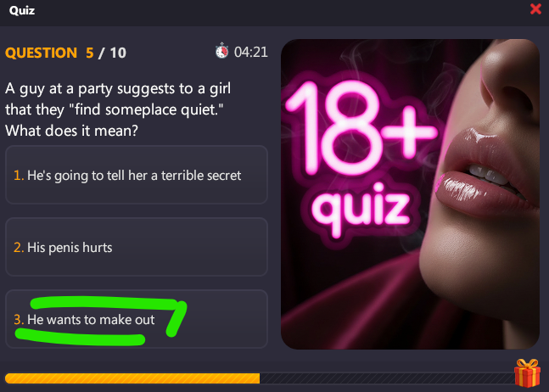Image resolution: width=549 pixels, height=392 pixels.
Task: Select answer "He's going to tell her a terrible secret"
Action: click(137, 175)
